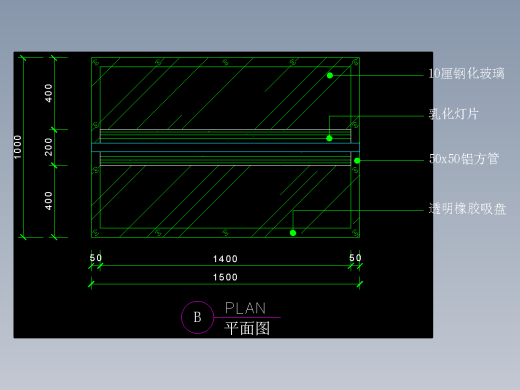Click the 10厘钢化玻璃 annotation label
Screen dimensions: 520x390
(466, 74)
